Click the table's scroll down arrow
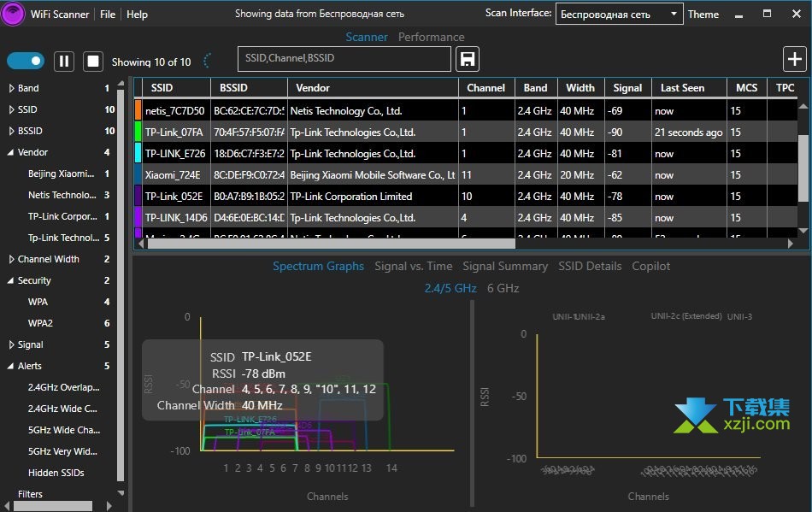The height and width of the screenshot is (512, 812). click(x=803, y=231)
